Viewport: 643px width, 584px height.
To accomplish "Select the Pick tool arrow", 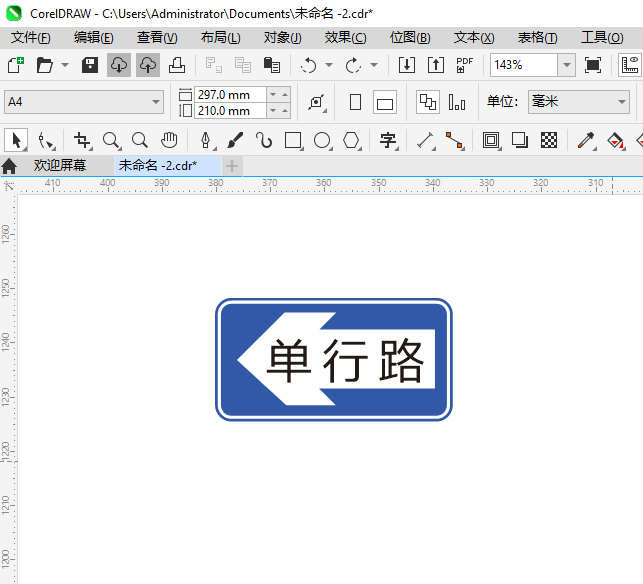I will (x=16, y=140).
